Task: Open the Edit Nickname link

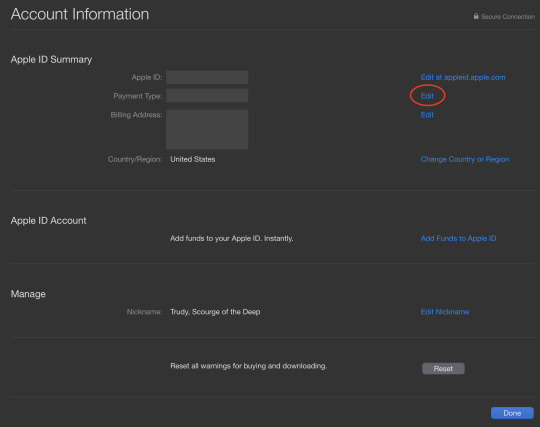Action: pyautogui.click(x=445, y=312)
